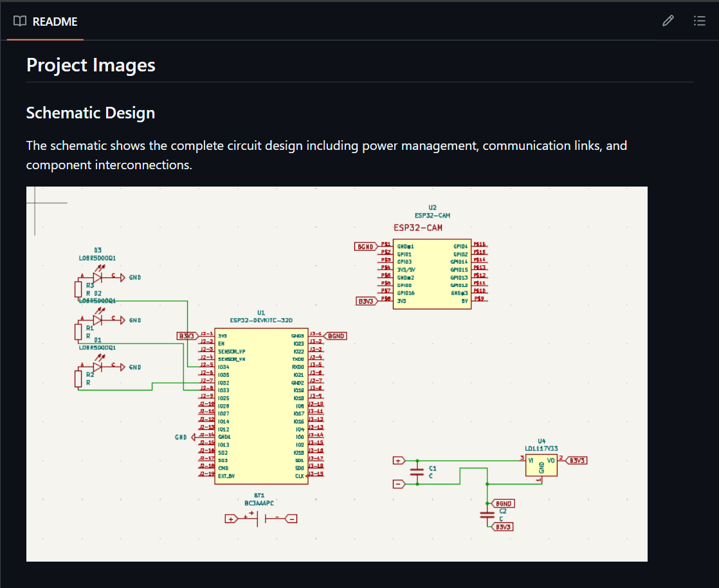719x588 pixels.
Task: Click the book icon beside README
Action: coord(20,21)
